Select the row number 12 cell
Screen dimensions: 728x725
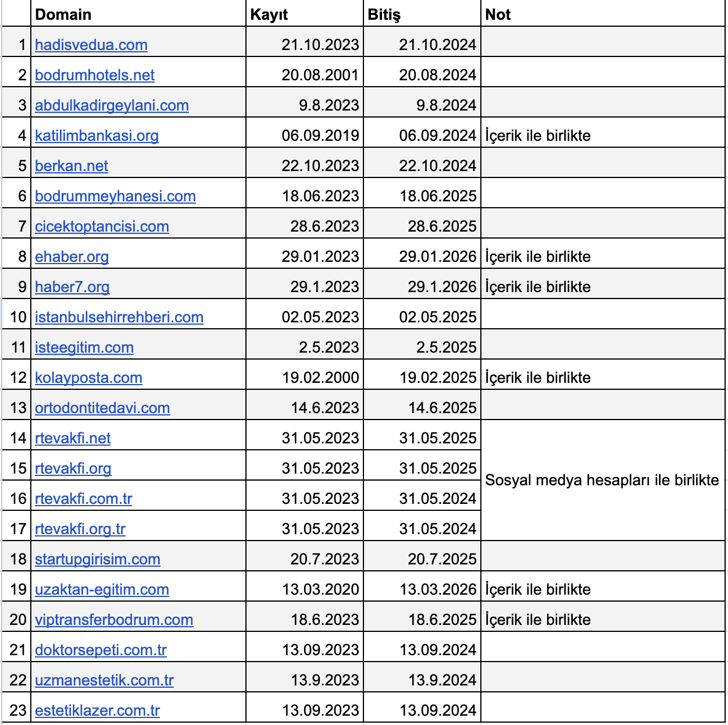click(x=16, y=378)
